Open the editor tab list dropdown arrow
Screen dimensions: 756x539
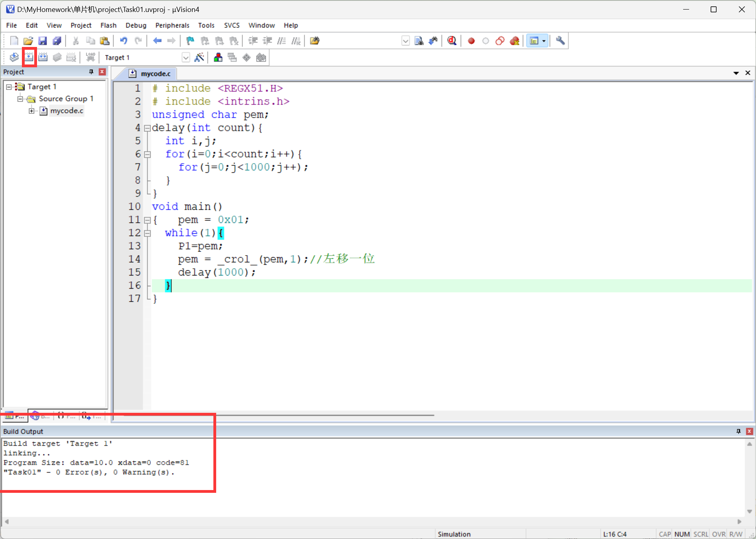[x=736, y=73]
